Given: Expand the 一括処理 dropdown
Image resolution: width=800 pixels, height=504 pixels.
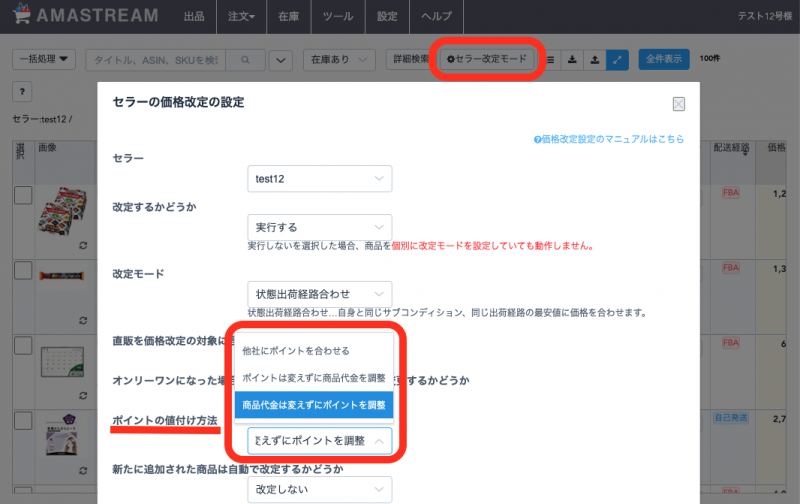Looking at the screenshot, I should click(44, 59).
